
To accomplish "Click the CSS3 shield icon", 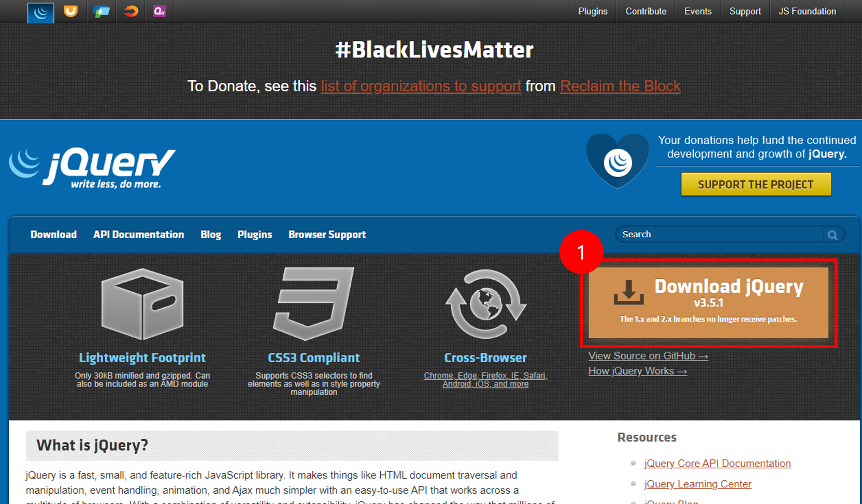I will click(x=313, y=304).
